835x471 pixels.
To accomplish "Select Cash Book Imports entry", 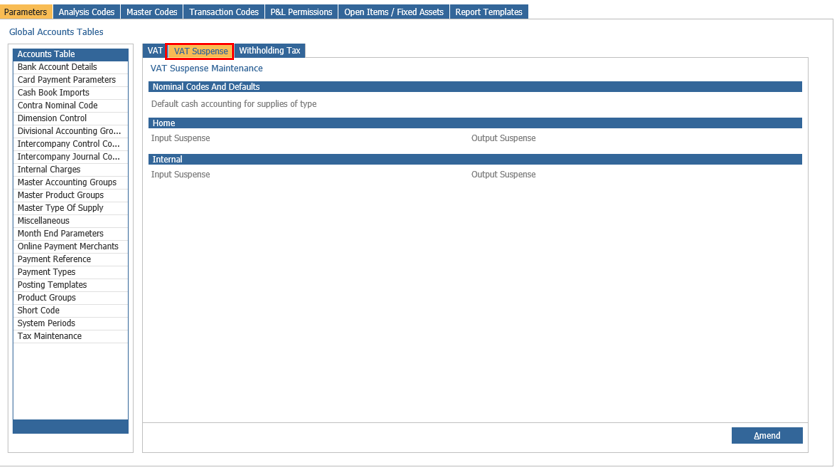I will coord(53,93).
